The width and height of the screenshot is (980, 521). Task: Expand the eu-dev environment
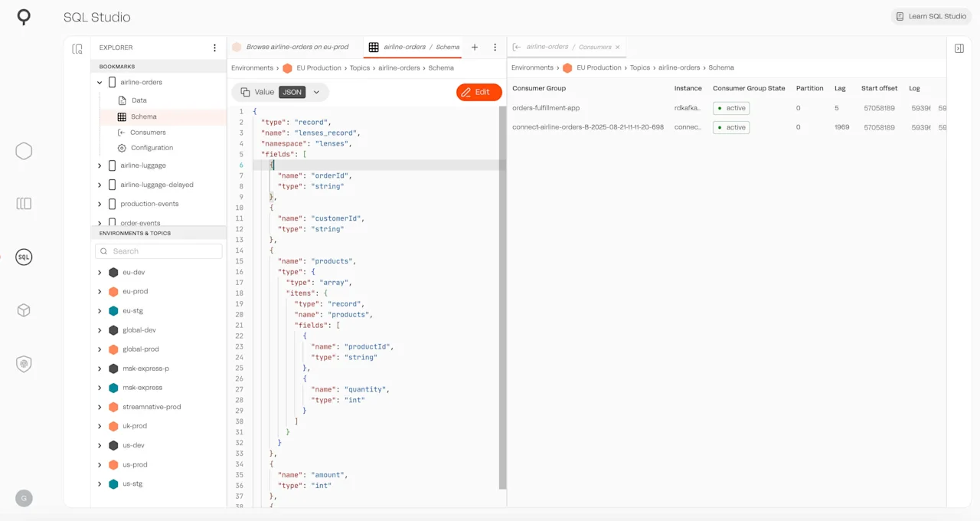coord(99,272)
